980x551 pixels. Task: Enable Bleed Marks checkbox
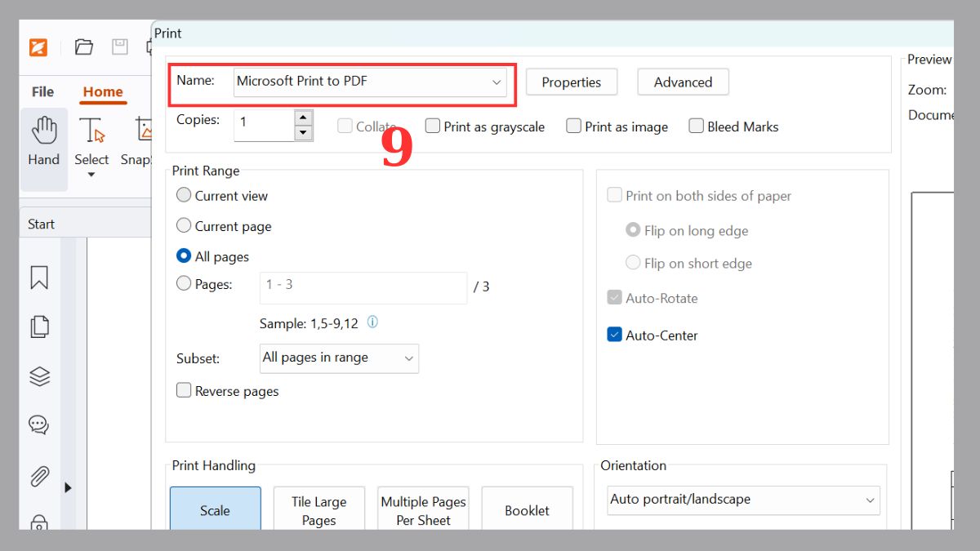[x=697, y=126]
